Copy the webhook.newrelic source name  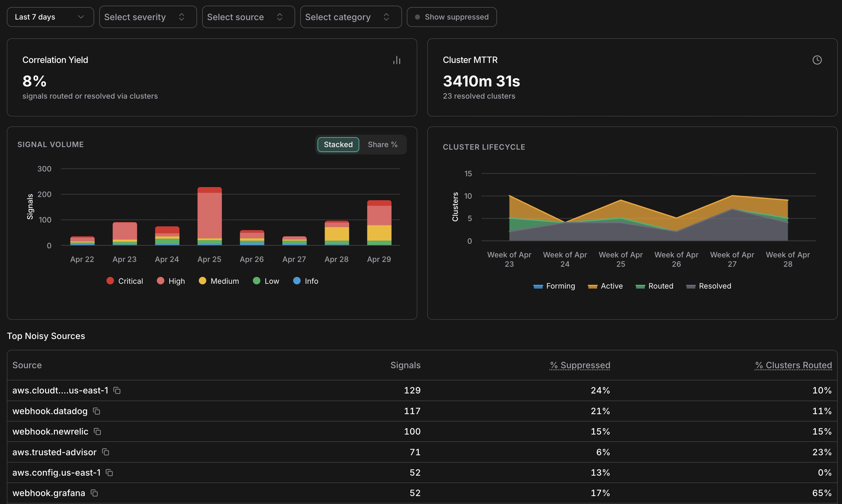[x=97, y=432]
